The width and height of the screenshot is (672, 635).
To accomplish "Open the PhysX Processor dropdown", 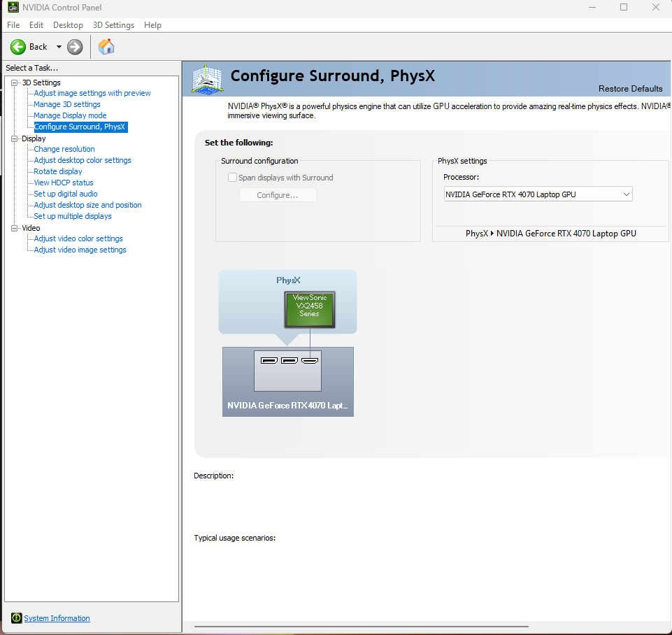I will pos(538,194).
